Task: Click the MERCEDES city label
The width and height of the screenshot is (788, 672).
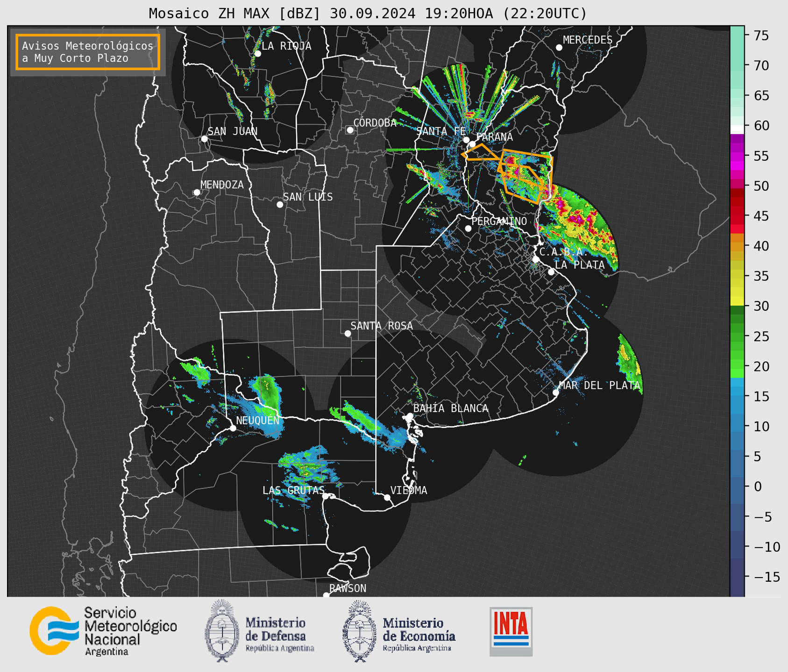Action: (588, 40)
